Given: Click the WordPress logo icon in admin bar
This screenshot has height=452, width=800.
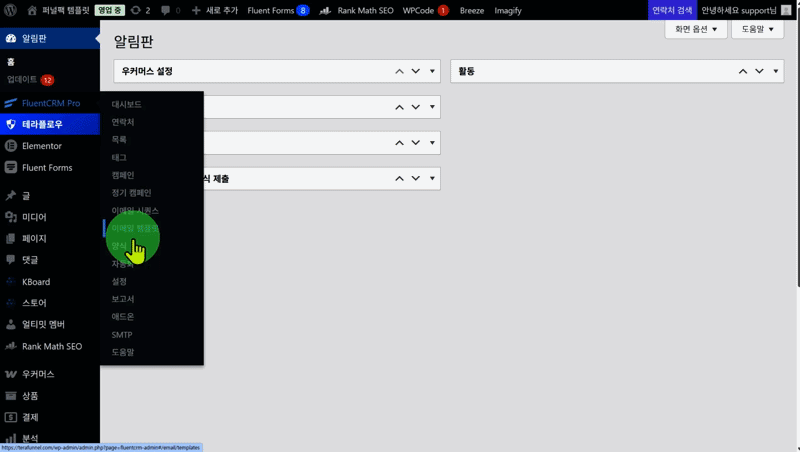Looking at the screenshot, I should coord(11,10).
